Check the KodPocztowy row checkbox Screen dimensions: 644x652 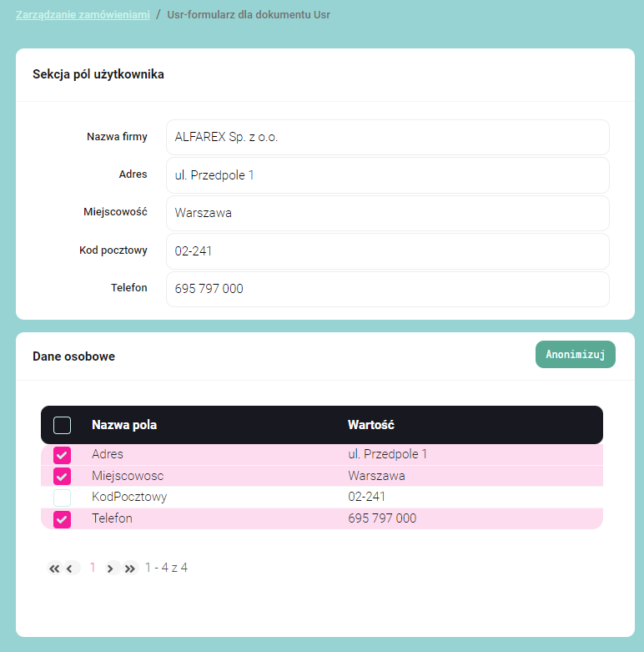point(62,498)
